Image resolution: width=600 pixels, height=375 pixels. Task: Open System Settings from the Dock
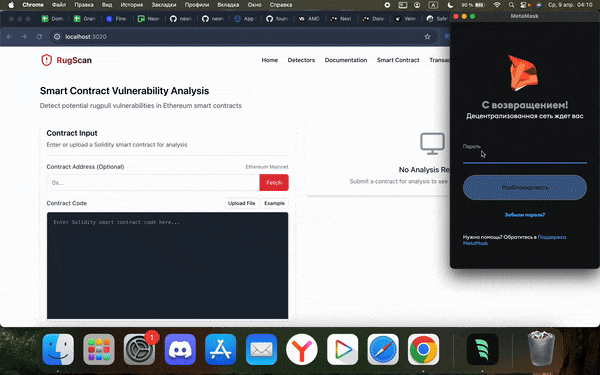(x=139, y=349)
